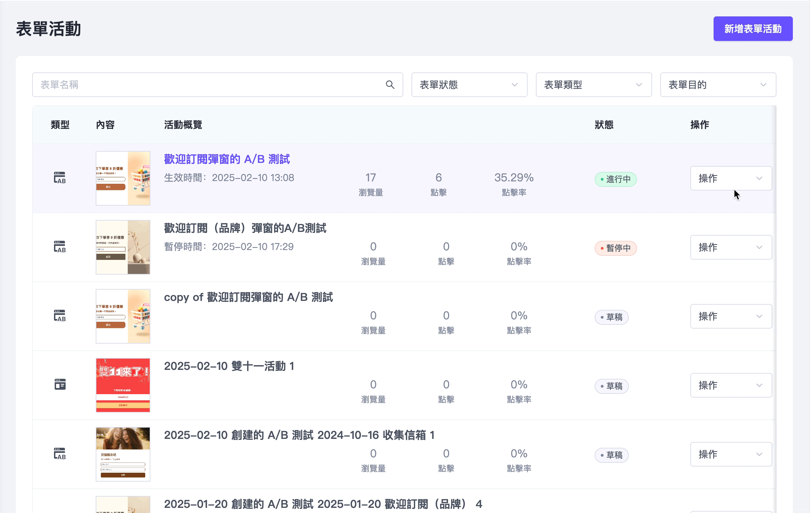Open the 歡迎訂閱彈窗的 A/B 測試 campaign link
The width and height of the screenshot is (812, 513).
click(x=227, y=159)
